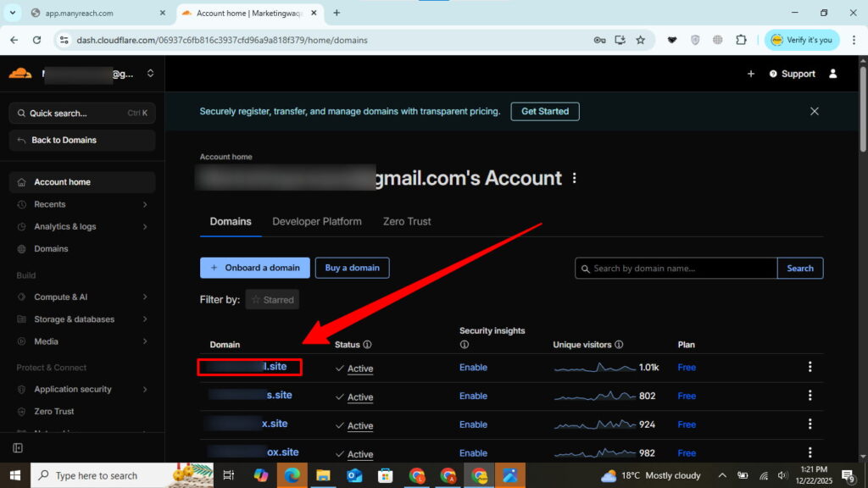Viewport: 868px width, 488px height.
Task: Switch to the Developer Platform tab
Action: [x=316, y=221]
